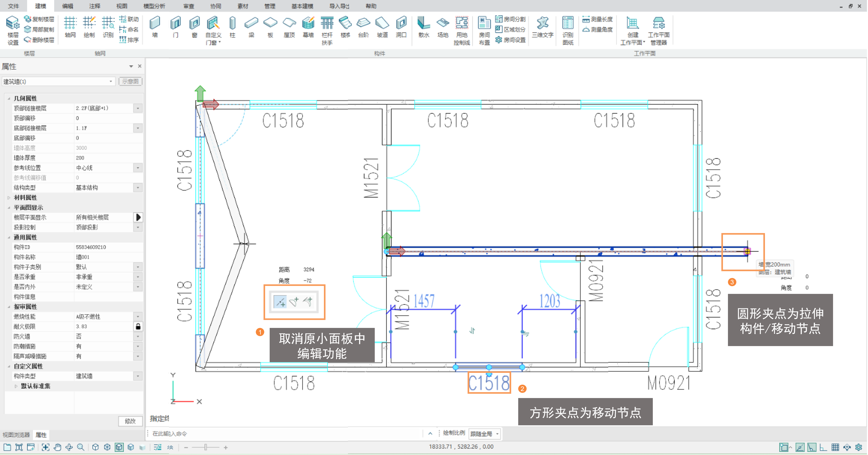The width and height of the screenshot is (868, 455).
Task: Open the 视图 menu tab
Action: pos(122,6)
